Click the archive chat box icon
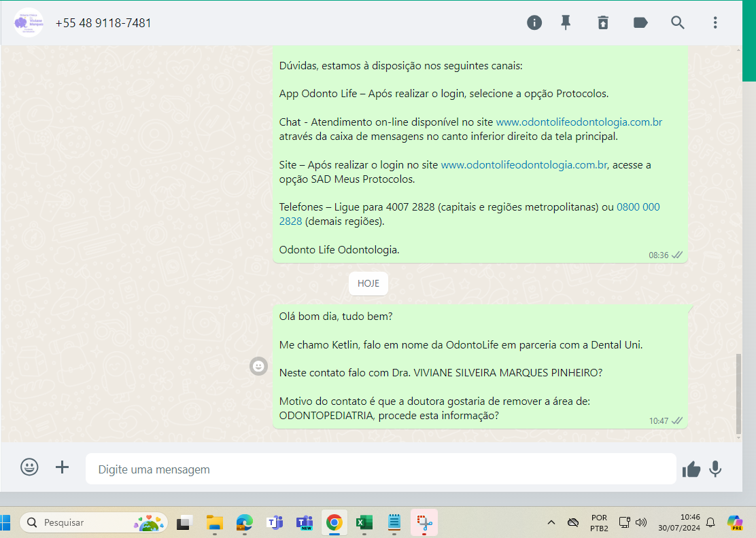Screen dimensions: 756x538 [602, 22]
